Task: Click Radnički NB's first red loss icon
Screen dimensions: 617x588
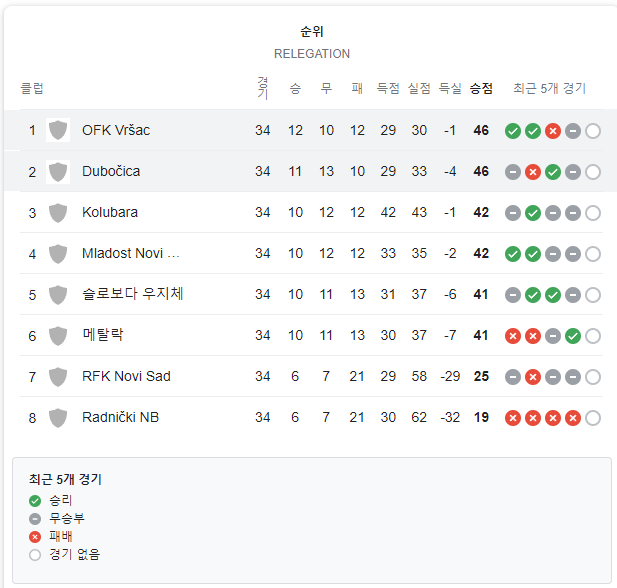Action: click(513, 418)
